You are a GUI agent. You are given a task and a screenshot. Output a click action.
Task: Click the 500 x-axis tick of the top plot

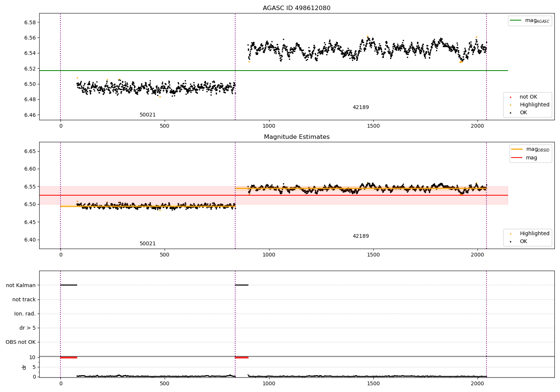click(165, 126)
